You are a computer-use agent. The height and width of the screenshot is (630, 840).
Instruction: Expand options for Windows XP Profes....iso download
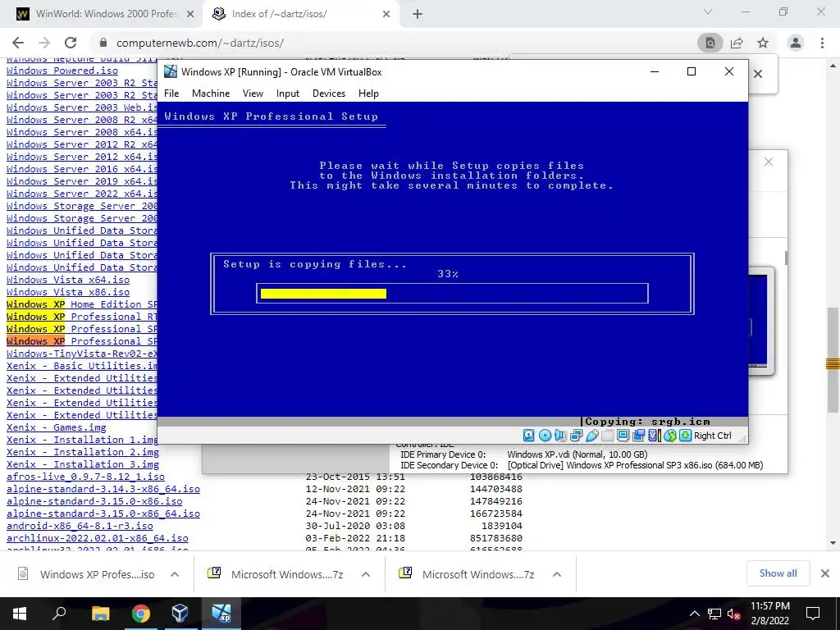(x=175, y=574)
